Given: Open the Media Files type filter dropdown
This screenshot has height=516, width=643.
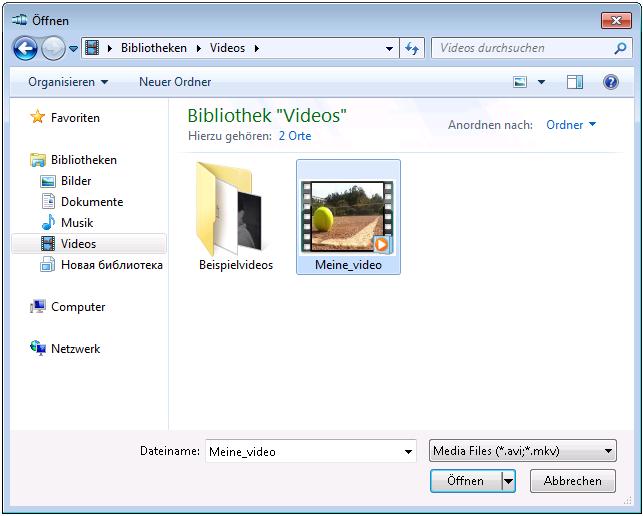Looking at the screenshot, I should pos(522,451).
